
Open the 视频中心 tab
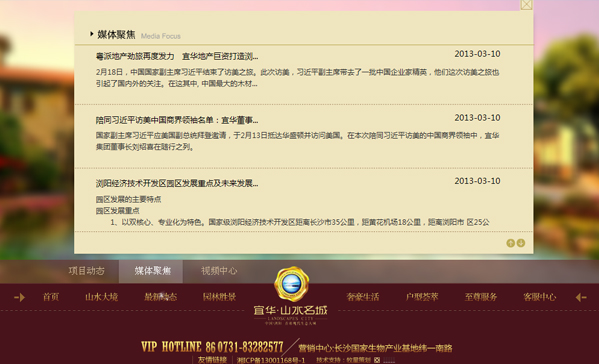pos(219,271)
